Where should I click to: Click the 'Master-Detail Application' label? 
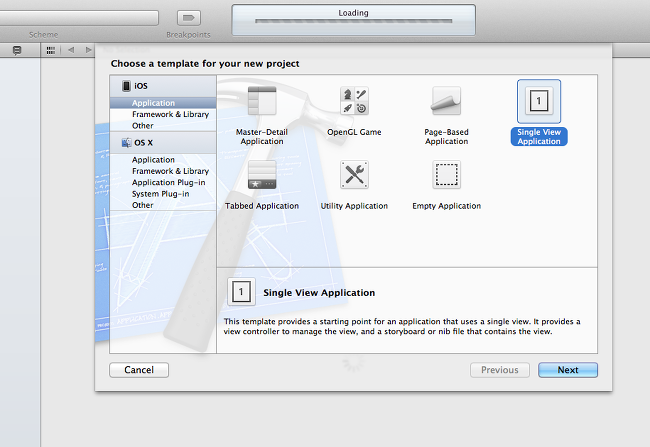[262, 137]
